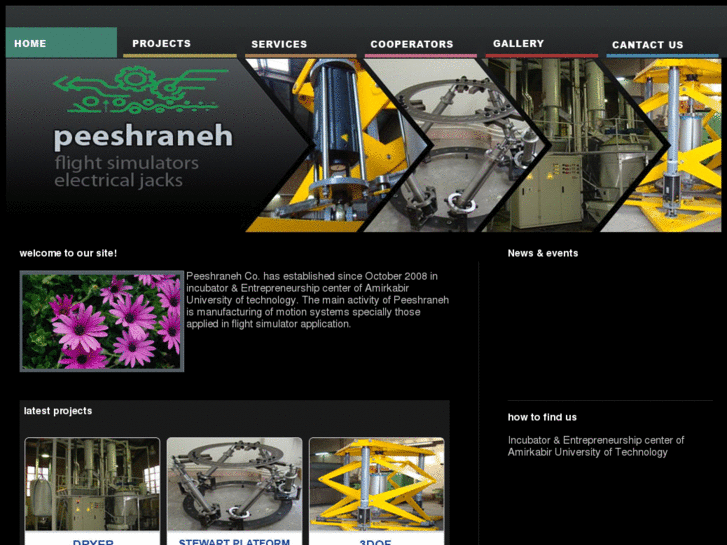The image size is (727, 545).
Task: Open the SERVICES menu item
Action: (300, 44)
